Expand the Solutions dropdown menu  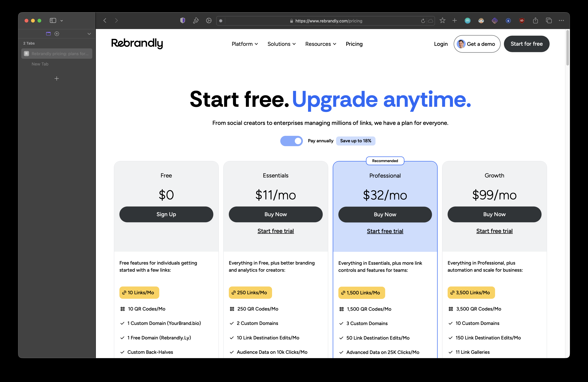tap(281, 44)
